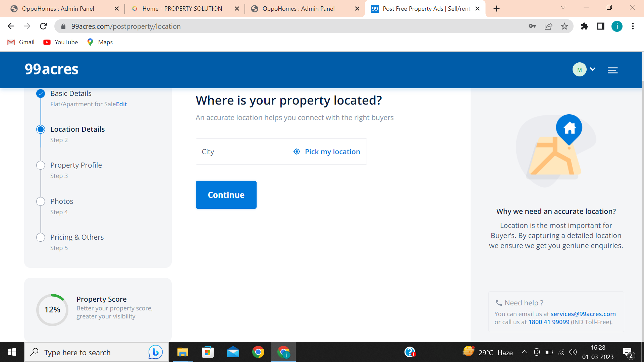Viewport: 644px width, 362px height.
Task: Click the 99acres home logo icon
Action: [x=51, y=69]
